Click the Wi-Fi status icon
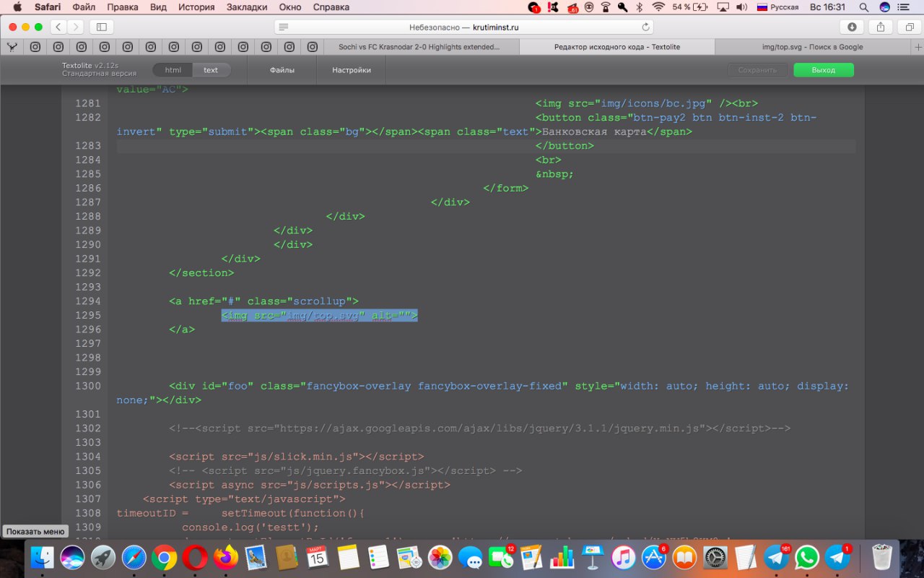This screenshot has width=924, height=578. [658, 7]
